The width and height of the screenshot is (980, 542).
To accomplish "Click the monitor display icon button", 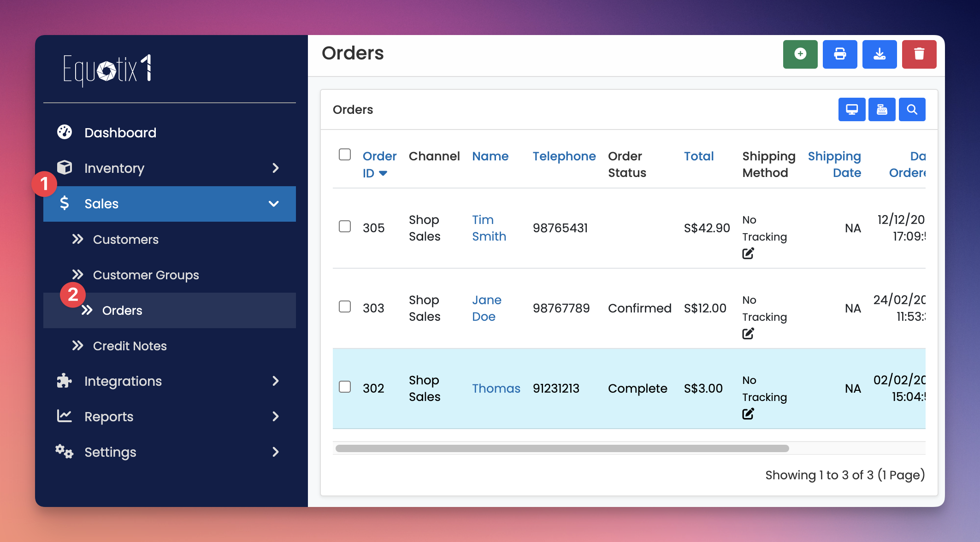I will pyautogui.click(x=852, y=110).
